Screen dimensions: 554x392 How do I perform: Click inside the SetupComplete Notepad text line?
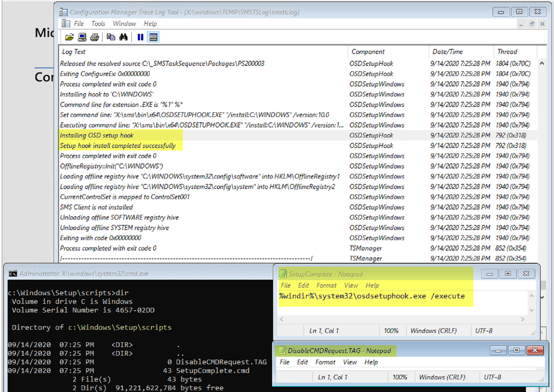(x=372, y=296)
